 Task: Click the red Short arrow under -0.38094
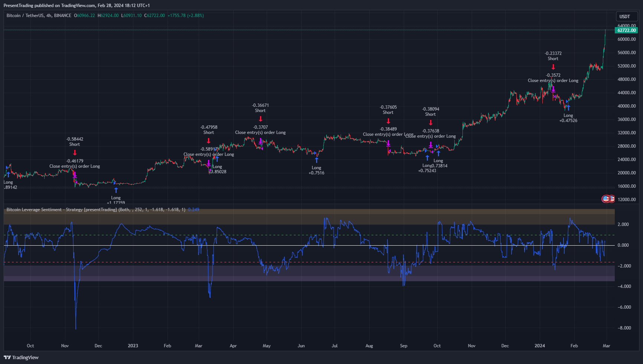tap(431, 123)
